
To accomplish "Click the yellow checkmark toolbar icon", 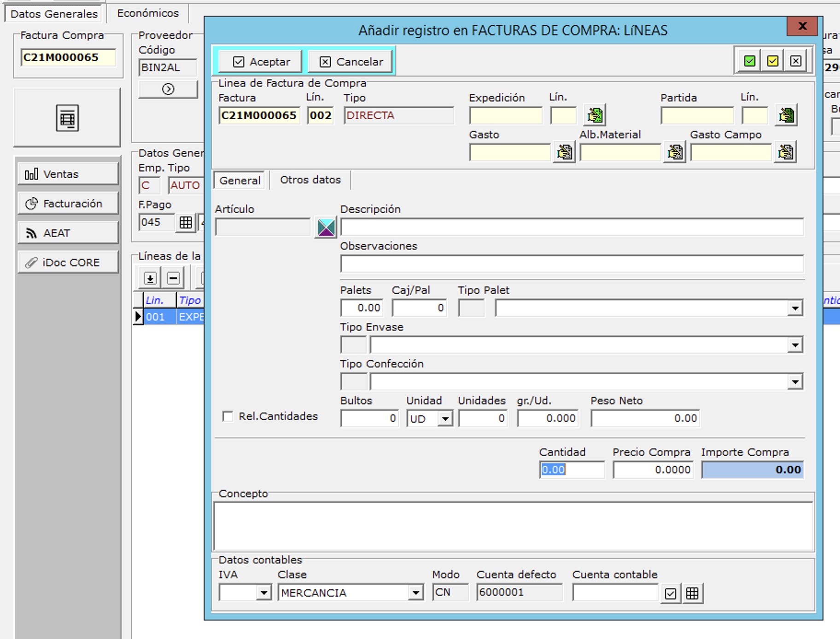I will coord(772,61).
